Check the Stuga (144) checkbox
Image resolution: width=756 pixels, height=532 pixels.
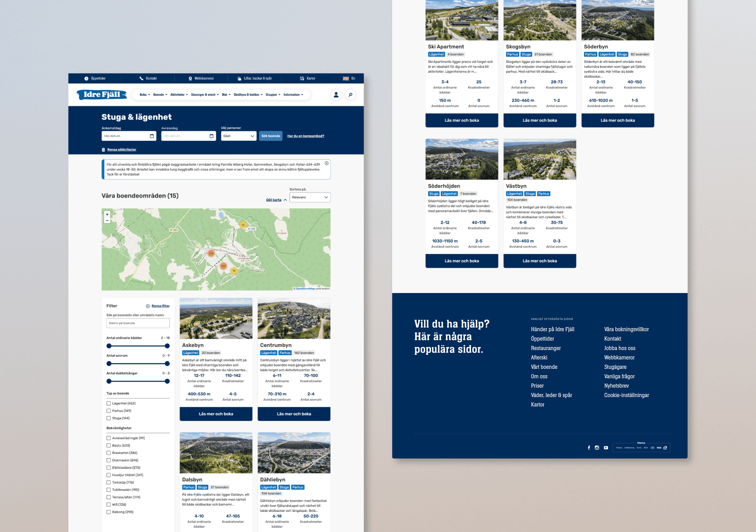109,418
